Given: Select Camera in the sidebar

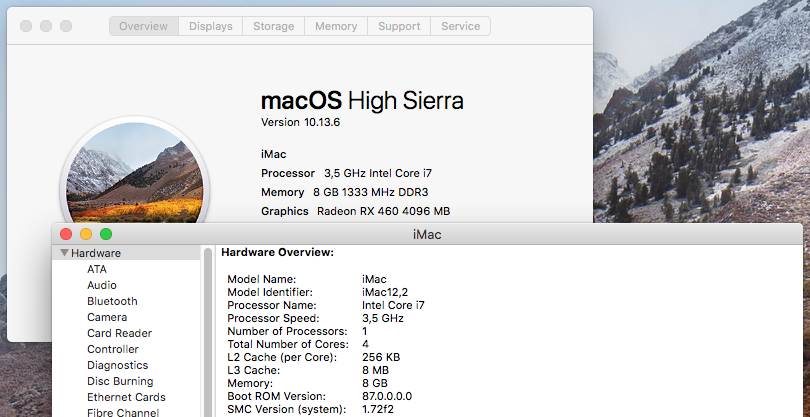Looking at the screenshot, I should [107, 317].
